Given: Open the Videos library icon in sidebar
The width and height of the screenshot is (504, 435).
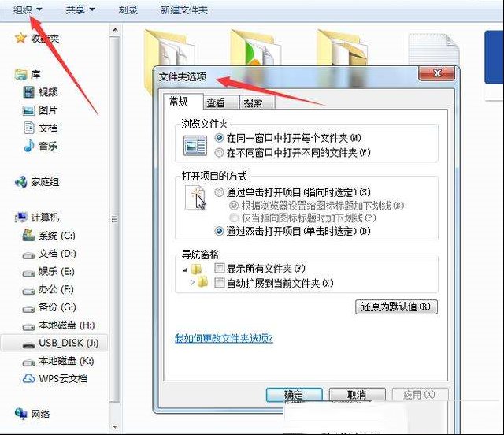Looking at the screenshot, I should 28,92.
